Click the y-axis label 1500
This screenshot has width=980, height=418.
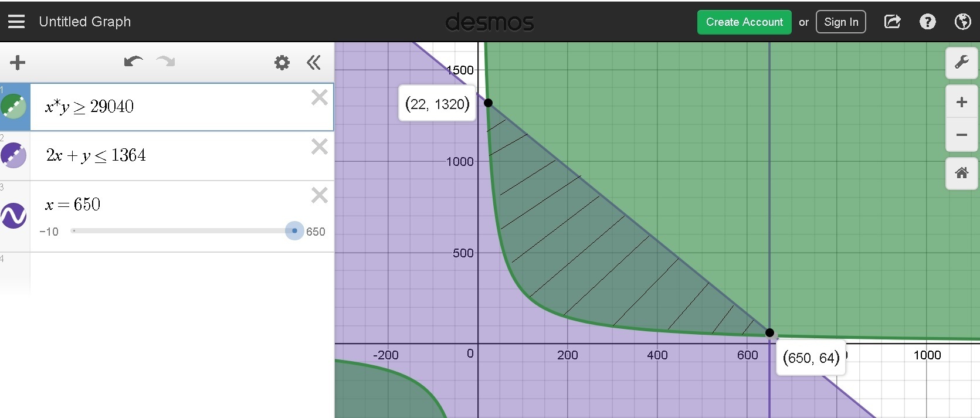coord(460,70)
